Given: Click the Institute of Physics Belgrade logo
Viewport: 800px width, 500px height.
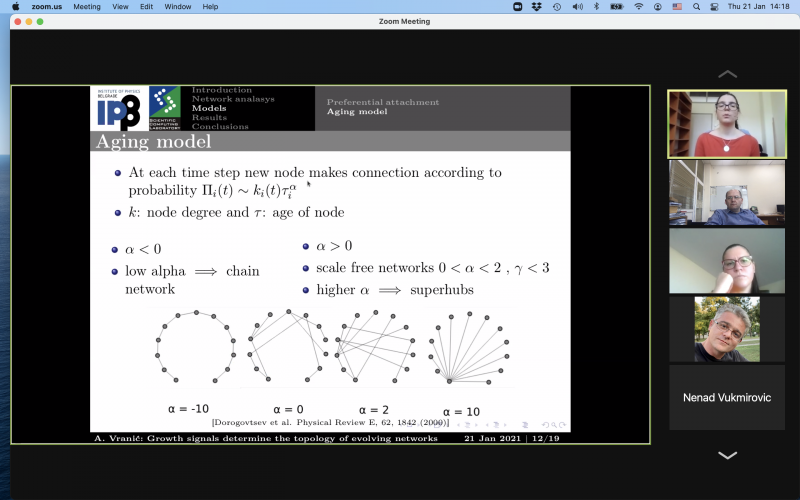Looking at the screenshot, I should pos(119,108).
